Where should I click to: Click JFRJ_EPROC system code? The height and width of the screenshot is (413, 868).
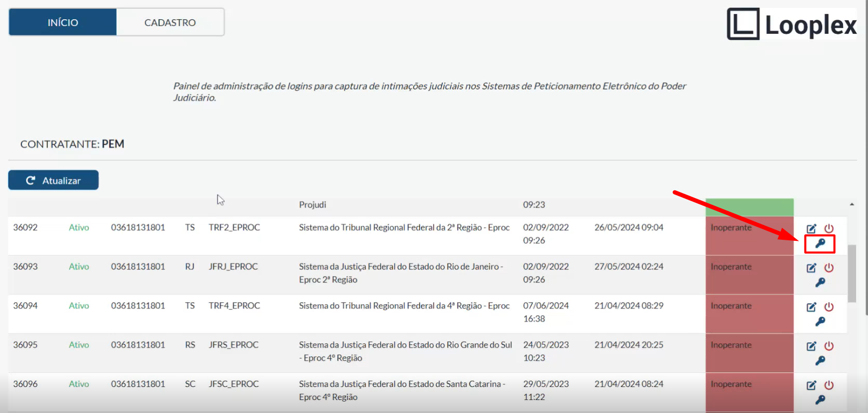pyautogui.click(x=233, y=266)
